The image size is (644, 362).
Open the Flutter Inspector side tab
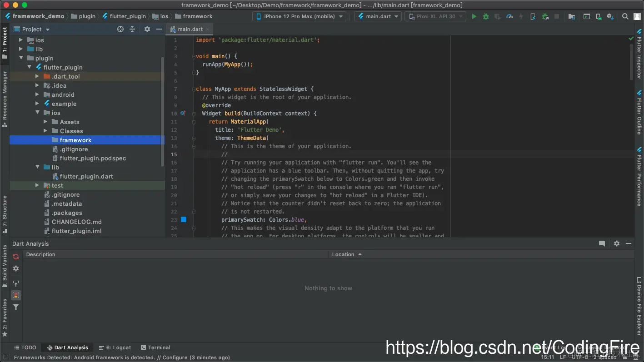(x=639, y=54)
